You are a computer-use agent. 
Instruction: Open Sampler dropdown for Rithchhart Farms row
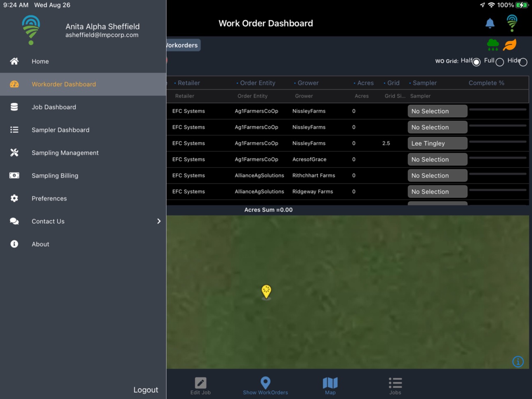(437, 175)
